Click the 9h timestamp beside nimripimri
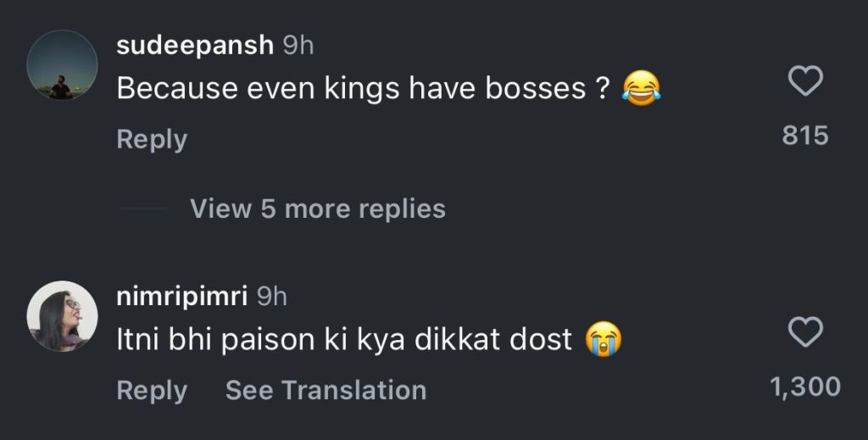This screenshot has width=868, height=440. 272,297
